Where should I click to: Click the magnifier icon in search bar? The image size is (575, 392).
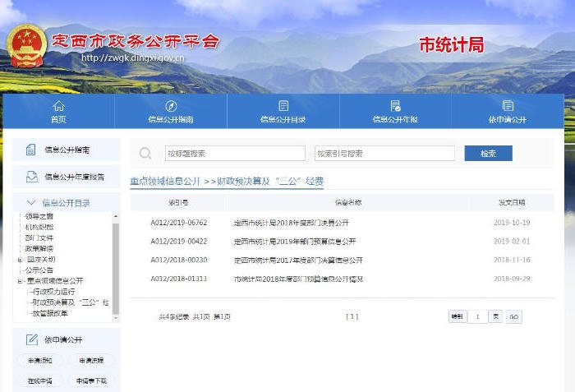pyautogui.click(x=145, y=153)
